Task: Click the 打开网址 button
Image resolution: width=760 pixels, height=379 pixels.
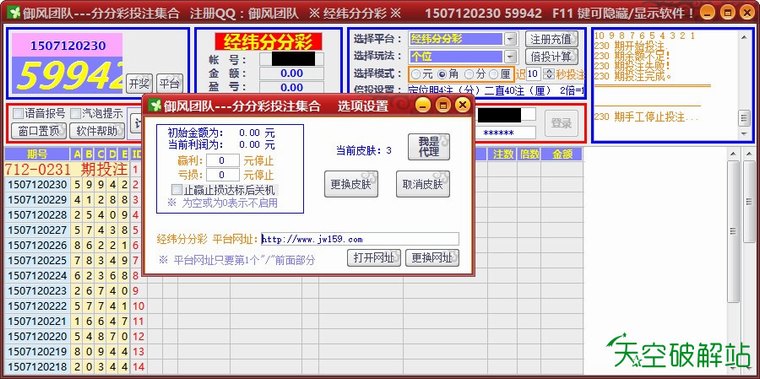Action: point(374,258)
